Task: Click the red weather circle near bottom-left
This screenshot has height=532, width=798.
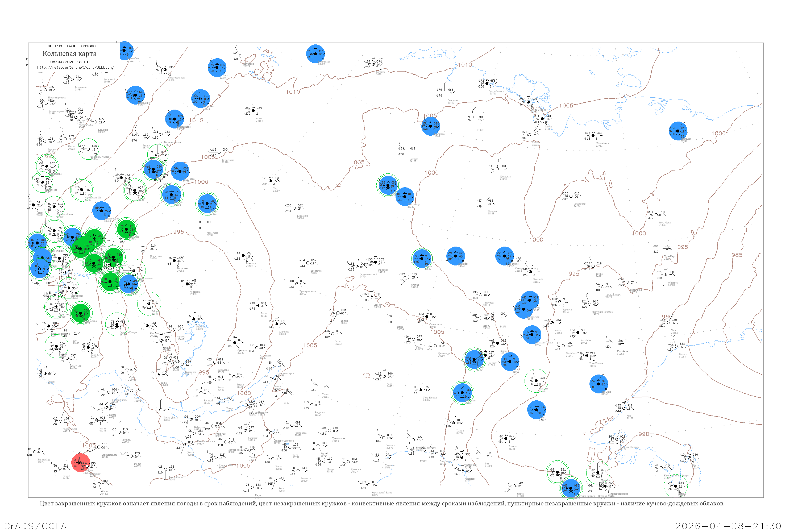Action: [x=81, y=463]
